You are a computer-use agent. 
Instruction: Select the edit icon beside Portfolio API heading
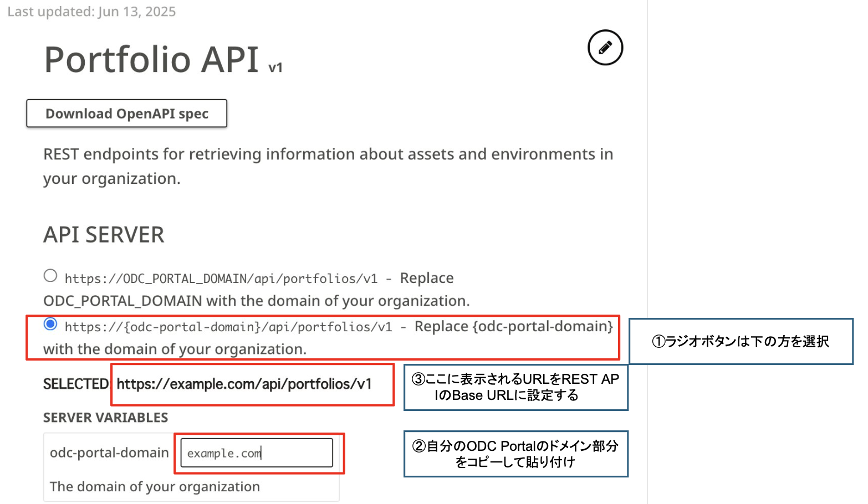[605, 48]
